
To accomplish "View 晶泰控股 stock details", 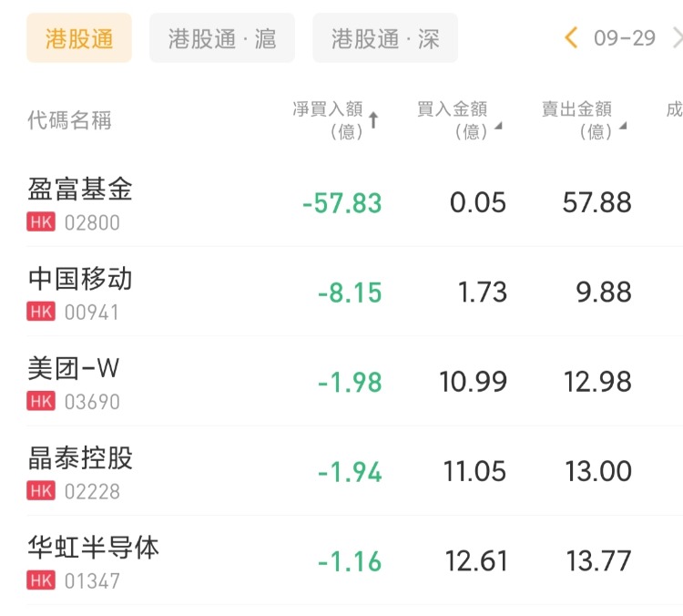I will click(x=81, y=457).
